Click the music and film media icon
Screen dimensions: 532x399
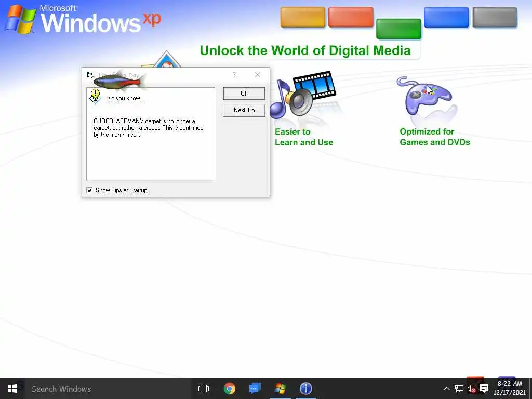coord(303,95)
